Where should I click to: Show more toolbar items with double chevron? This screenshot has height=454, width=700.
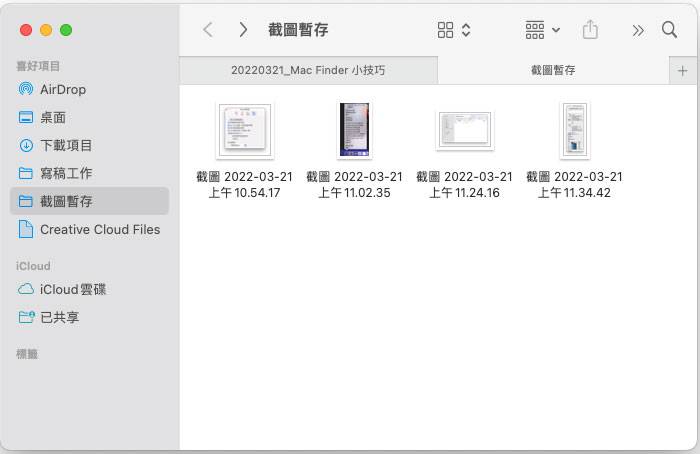(x=638, y=30)
